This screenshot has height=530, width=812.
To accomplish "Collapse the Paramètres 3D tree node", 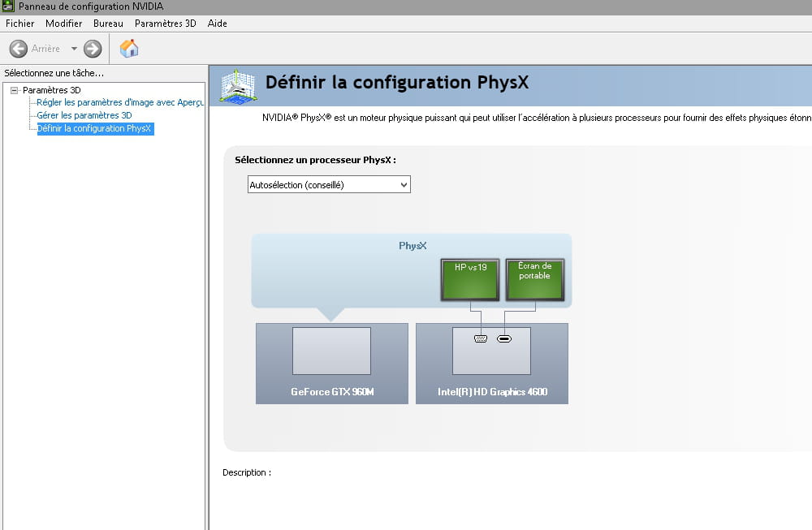I will pos(14,90).
